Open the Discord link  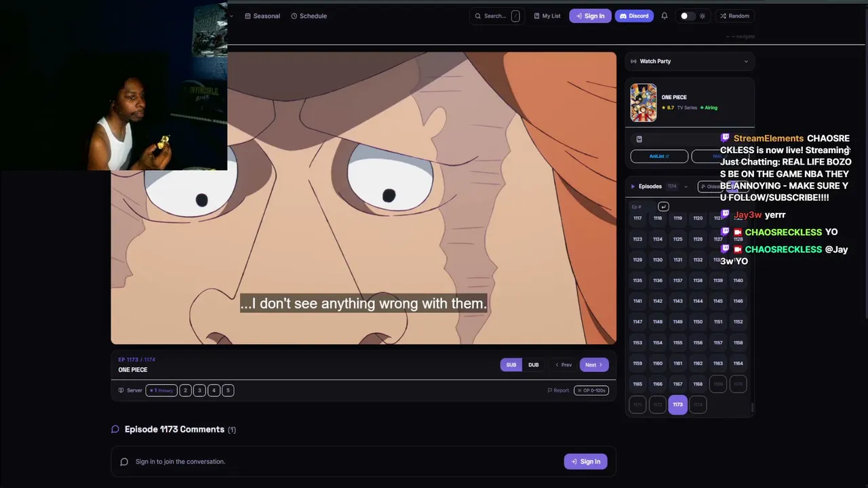tap(634, 16)
